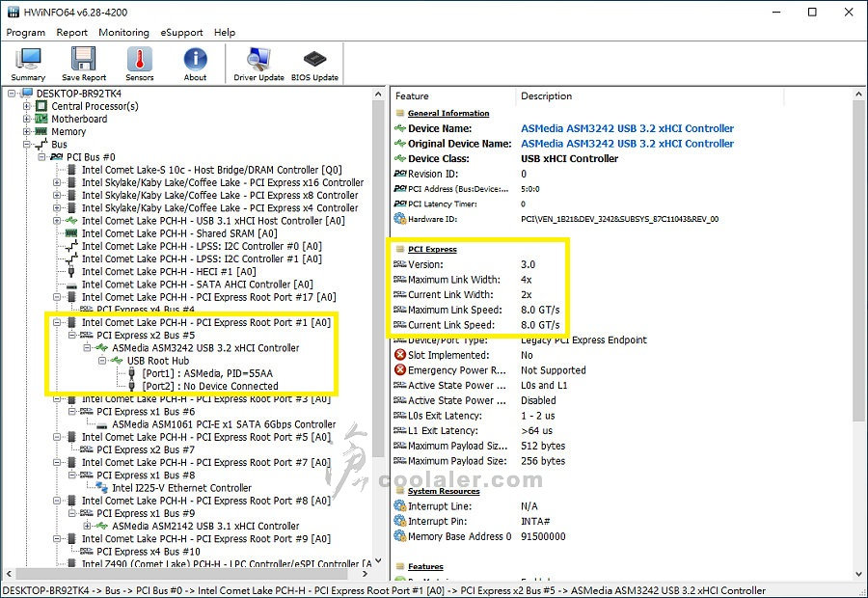868x598 pixels.
Task: Select the Host Bridge/DRAM Controller row
Action: point(211,170)
